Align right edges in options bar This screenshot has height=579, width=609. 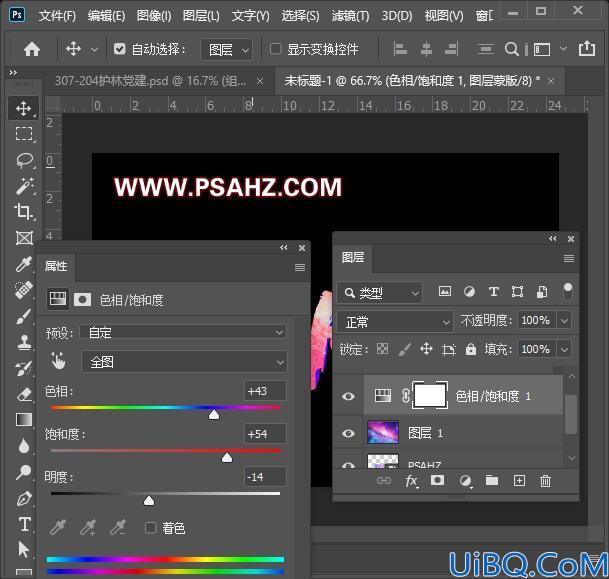(x=451, y=49)
